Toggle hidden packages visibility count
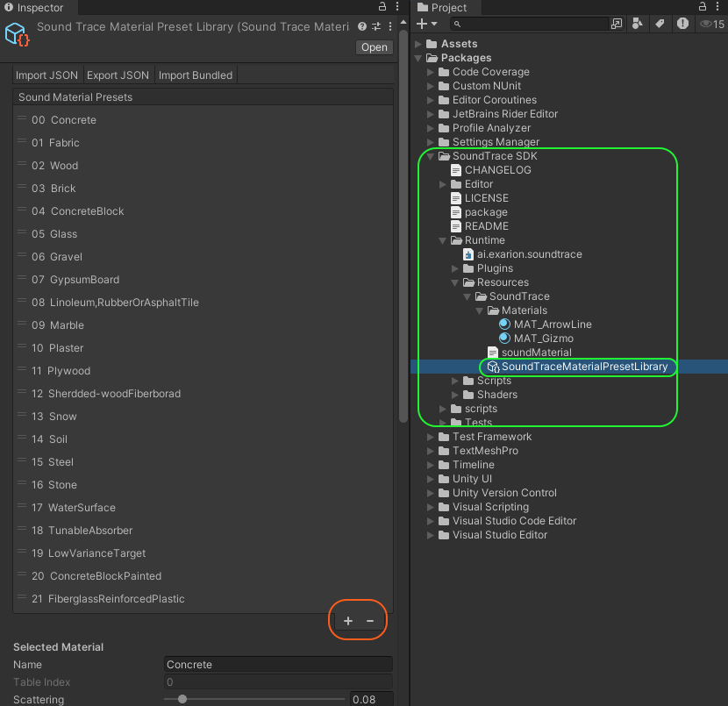The height and width of the screenshot is (706, 728). click(712, 24)
